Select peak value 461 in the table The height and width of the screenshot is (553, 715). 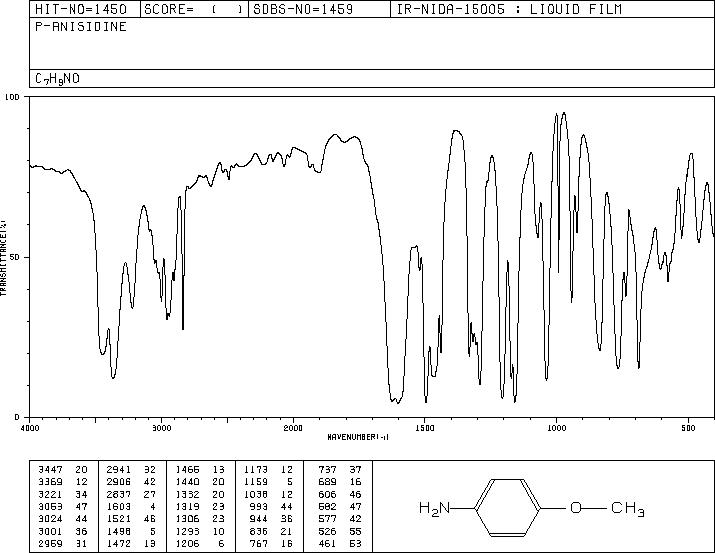click(x=327, y=544)
